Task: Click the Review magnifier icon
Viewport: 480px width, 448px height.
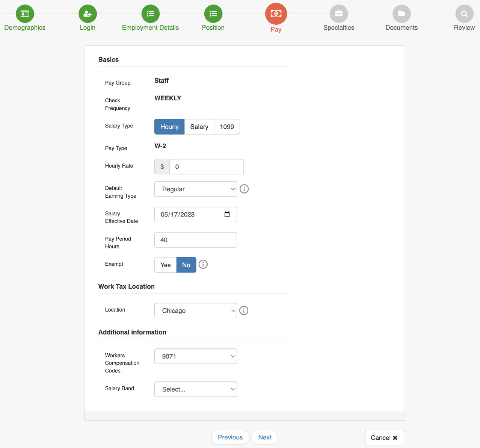Action: (x=464, y=13)
